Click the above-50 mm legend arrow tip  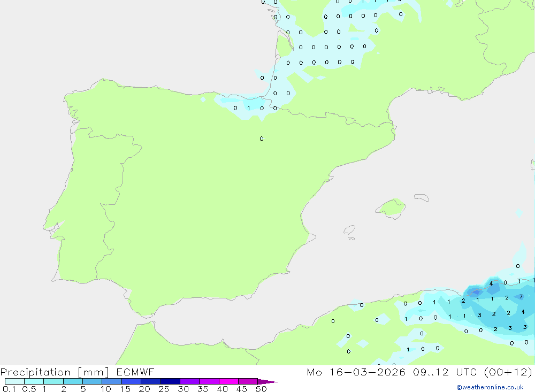pyautogui.click(x=267, y=381)
